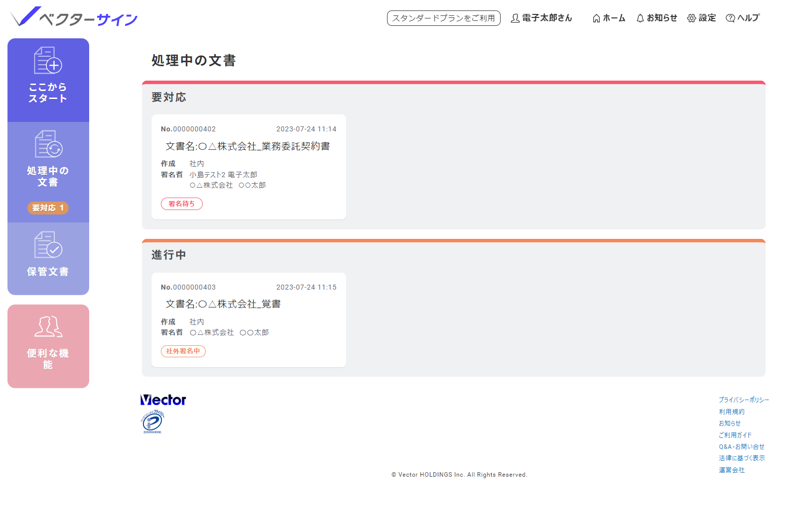Click signer 小島テスト2 電子太郎
Screen dimensions: 793x532
tap(224, 175)
